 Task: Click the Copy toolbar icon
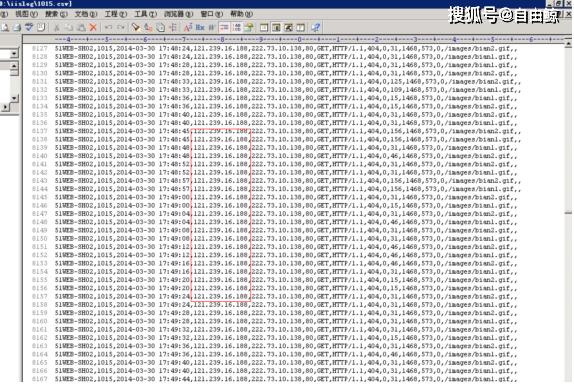(x=69, y=27)
